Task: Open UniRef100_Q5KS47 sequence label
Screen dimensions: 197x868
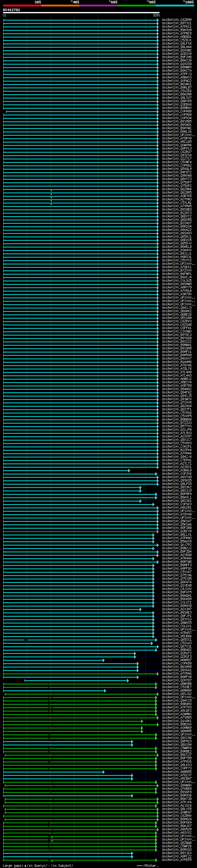Action: (177, 521)
